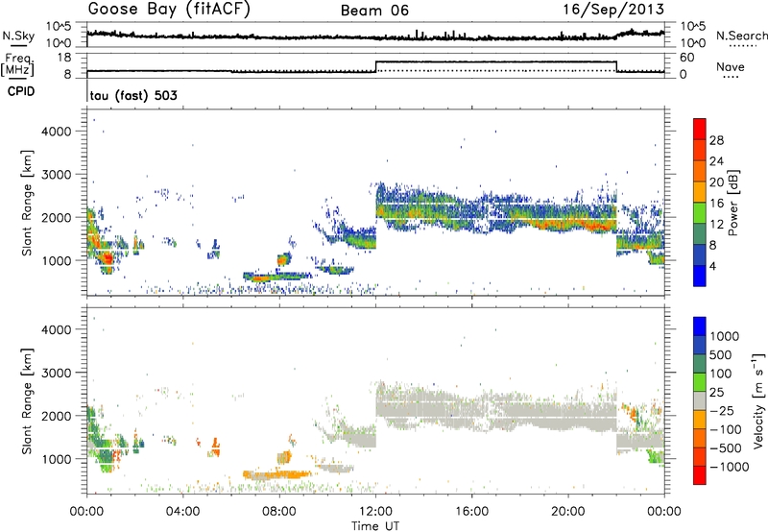Click the raised frequency step after 12:00
The image size is (768, 532).
point(495,61)
